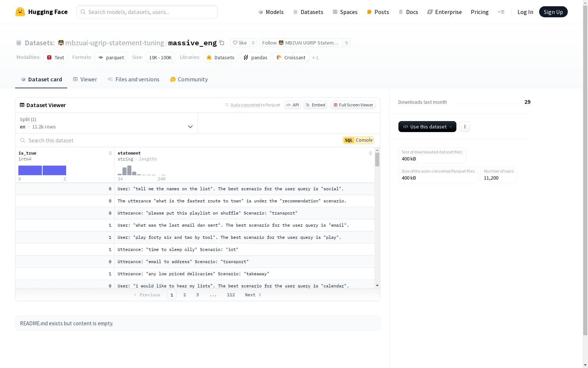Click current page 1 in pagination
The height and width of the screenshot is (368, 588).
(x=172, y=295)
